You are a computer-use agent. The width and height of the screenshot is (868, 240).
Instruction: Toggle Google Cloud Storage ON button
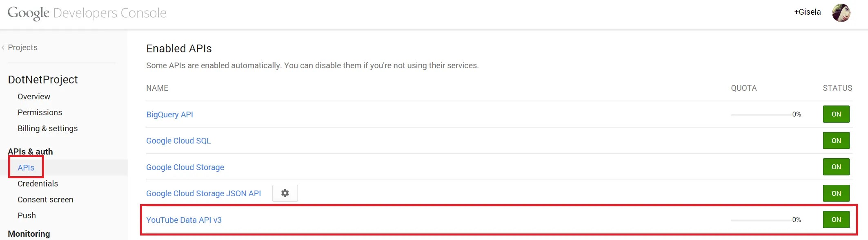(836, 167)
